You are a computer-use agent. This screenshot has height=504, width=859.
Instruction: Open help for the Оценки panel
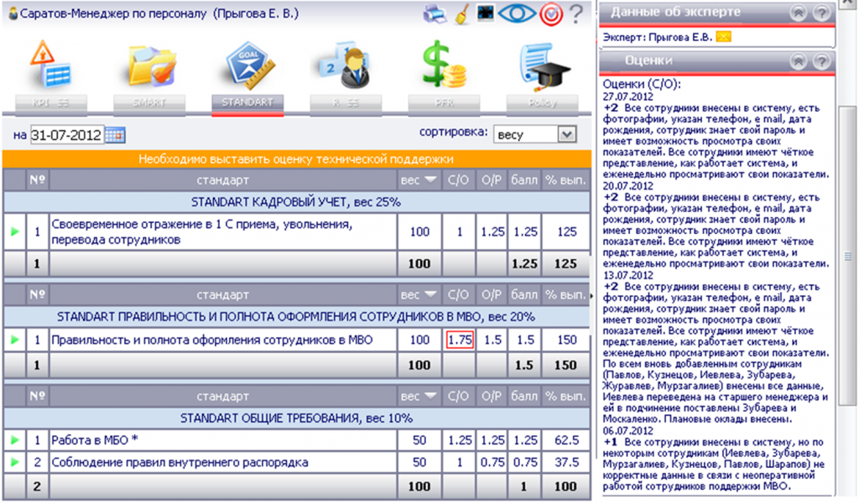click(821, 61)
